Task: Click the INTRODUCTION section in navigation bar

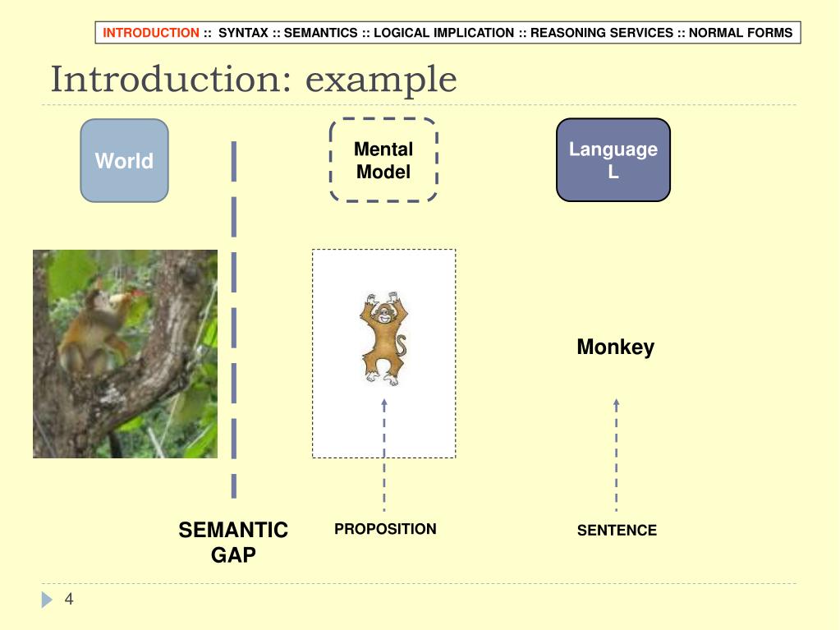Action: pos(150,33)
